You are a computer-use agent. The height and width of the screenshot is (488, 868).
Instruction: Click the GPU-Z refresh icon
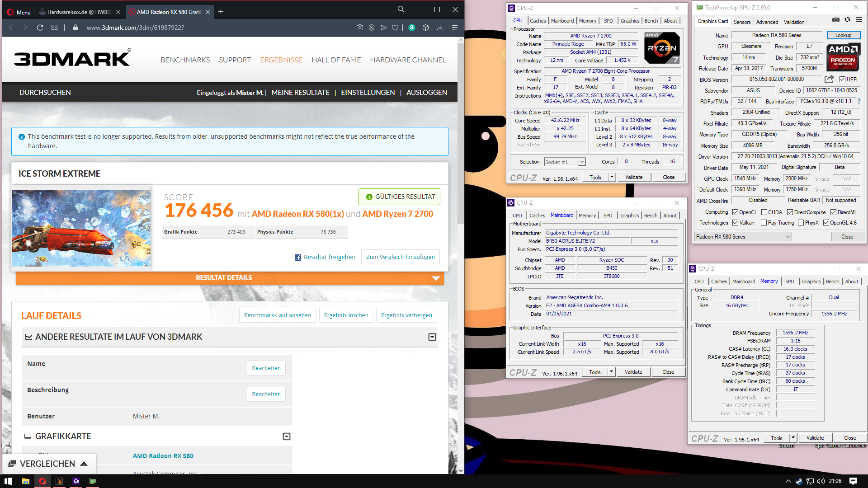point(848,19)
